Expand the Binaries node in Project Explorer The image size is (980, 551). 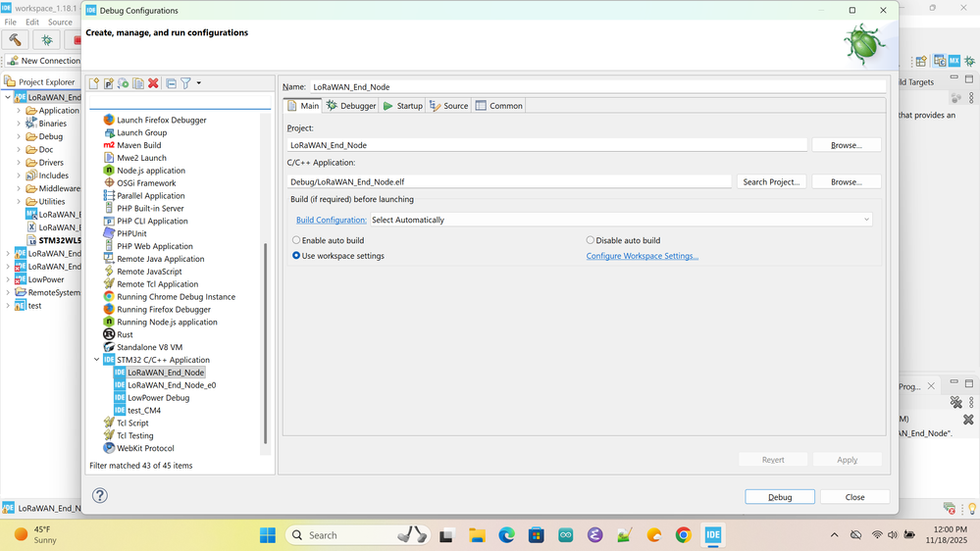19,124
